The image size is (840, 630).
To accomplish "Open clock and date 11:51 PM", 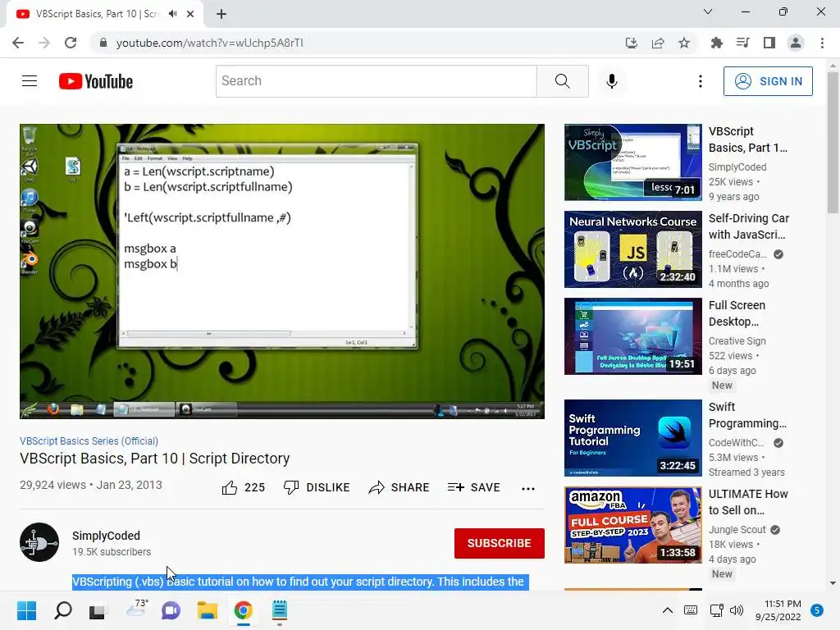I will coord(778,610).
